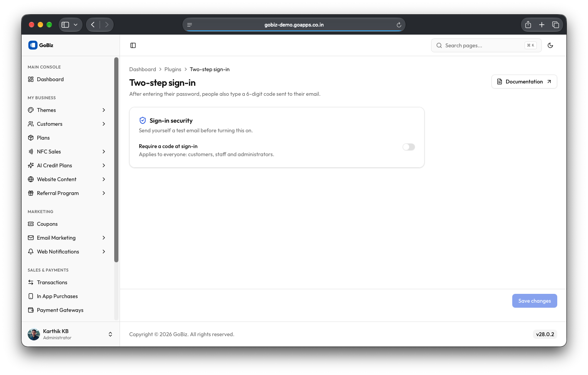Switch to dark mode moon icon
The image size is (588, 375).
[x=550, y=45]
